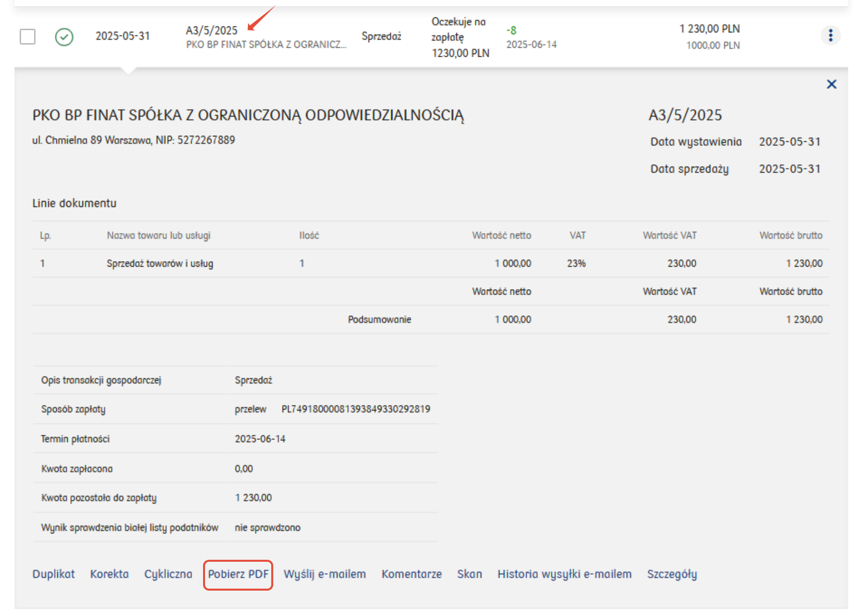This screenshot has height=616, width=858.
Task: Click the 23% VAT rate cell
Action: (576, 264)
